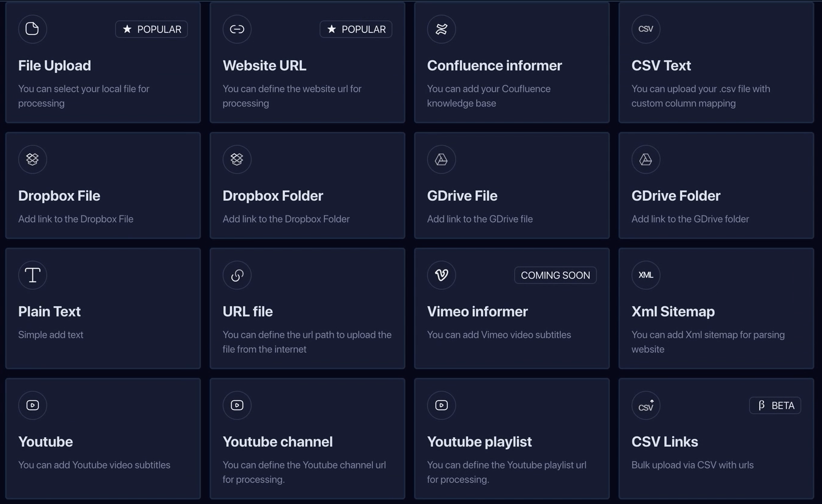
Task: Click the Dropbox Folder icon
Action: point(237,159)
